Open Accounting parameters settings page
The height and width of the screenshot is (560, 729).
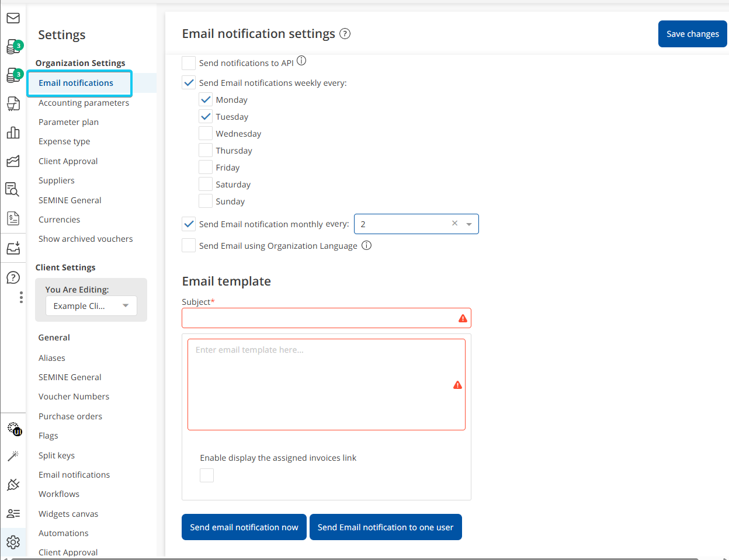point(84,103)
